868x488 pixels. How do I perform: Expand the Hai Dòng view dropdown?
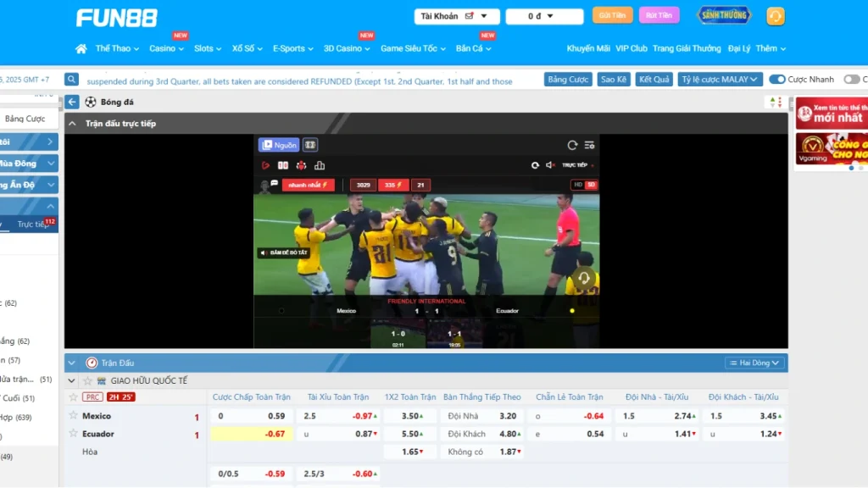tap(754, 363)
